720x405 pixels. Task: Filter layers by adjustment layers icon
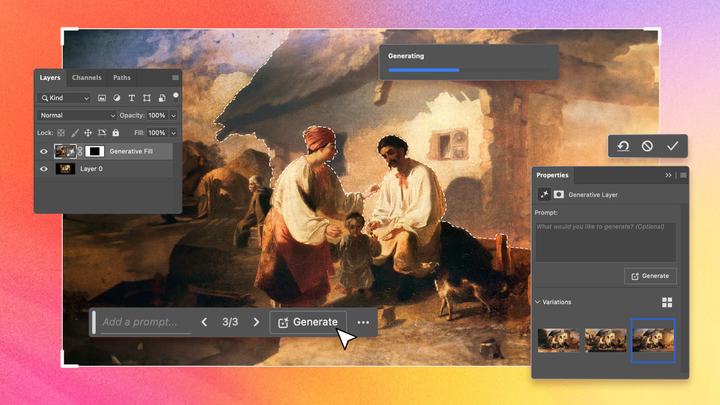click(x=117, y=98)
